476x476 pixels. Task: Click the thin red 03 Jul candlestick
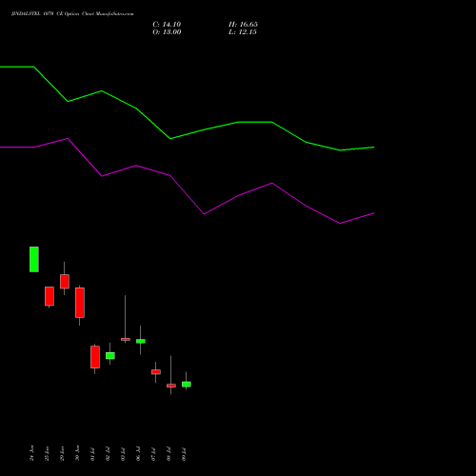click(x=126, y=339)
